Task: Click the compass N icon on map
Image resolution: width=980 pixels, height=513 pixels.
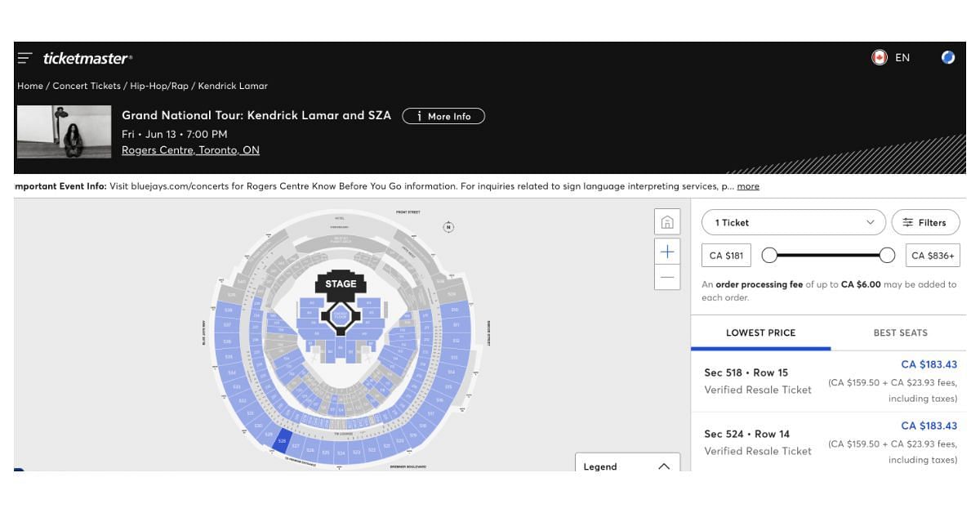Action: coord(448,227)
